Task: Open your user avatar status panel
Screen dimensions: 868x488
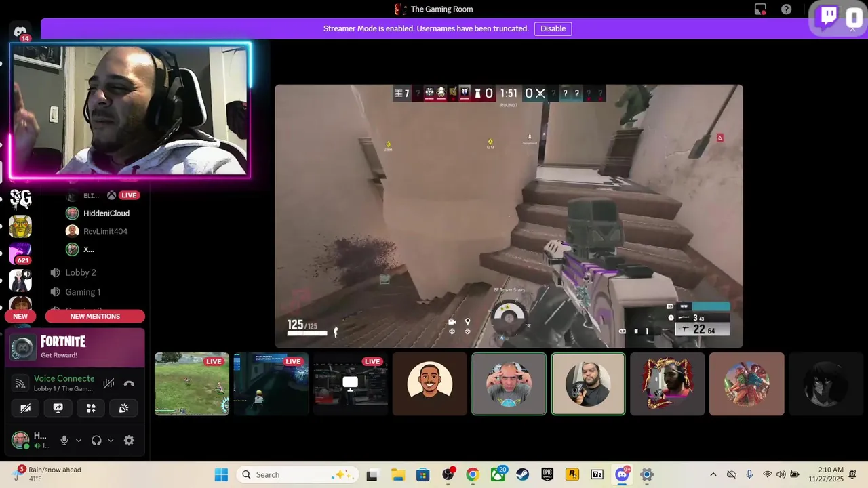Action: [20, 441]
